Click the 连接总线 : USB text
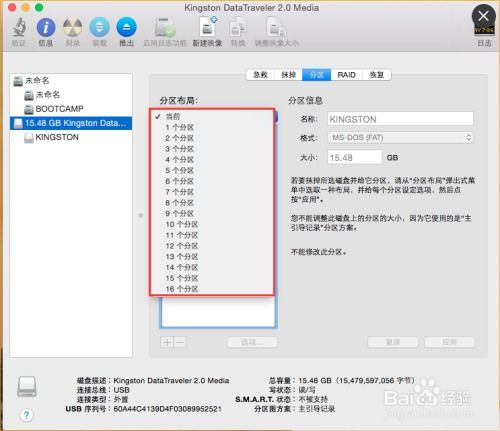The image size is (500, 431). coord(103,390)
